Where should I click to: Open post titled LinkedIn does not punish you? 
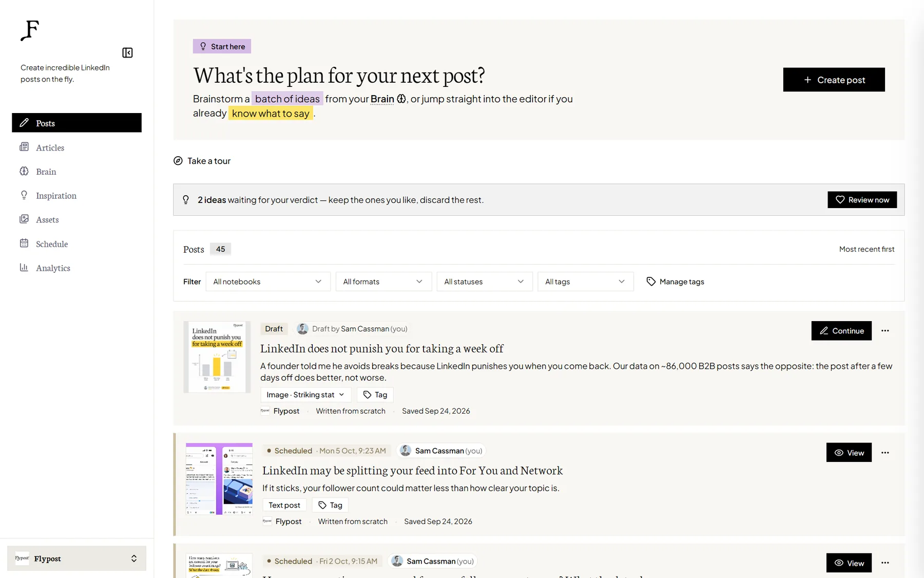pos(382,348)
